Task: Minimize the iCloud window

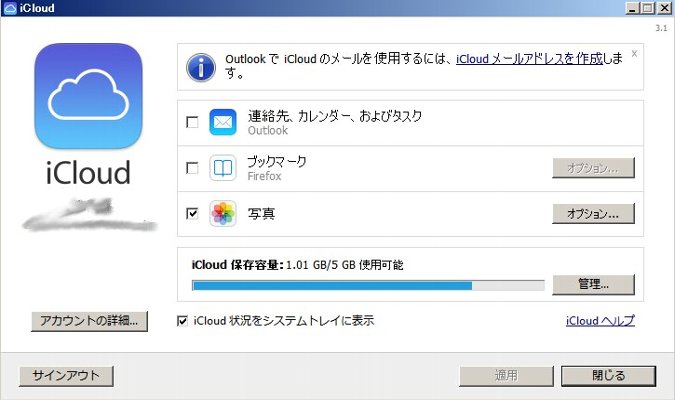Action: click(x=632, y=8)
